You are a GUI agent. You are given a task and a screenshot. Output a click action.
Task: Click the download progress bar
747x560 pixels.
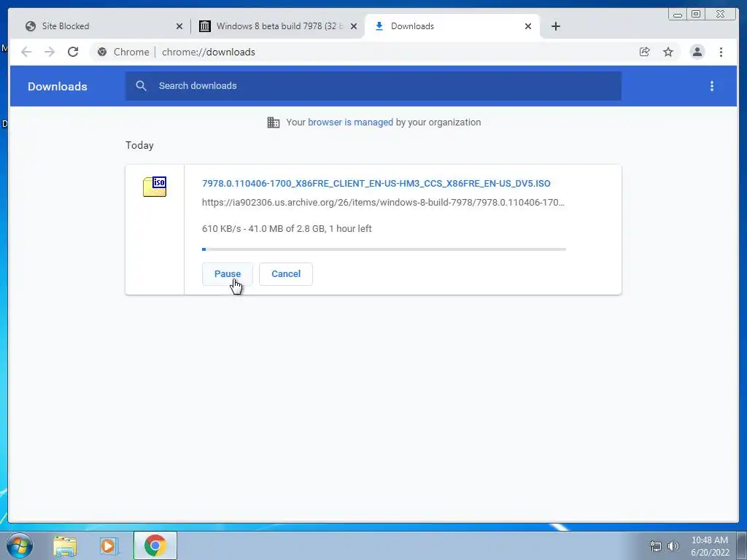[x=384, y=249]
